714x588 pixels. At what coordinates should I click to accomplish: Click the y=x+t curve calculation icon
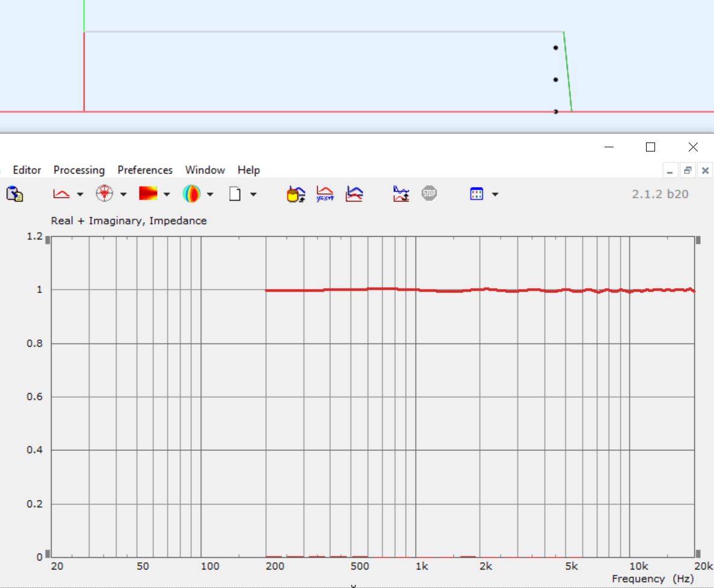point(325,194)
